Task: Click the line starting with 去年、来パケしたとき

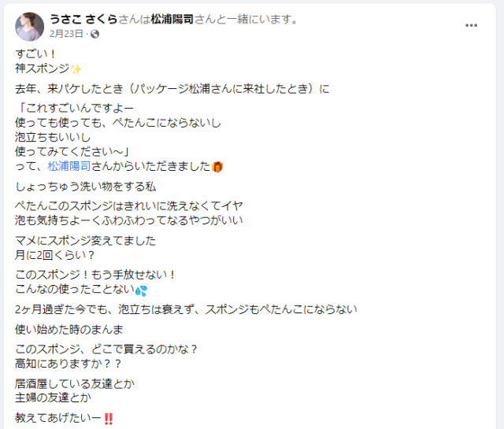Action: [172, 89]
